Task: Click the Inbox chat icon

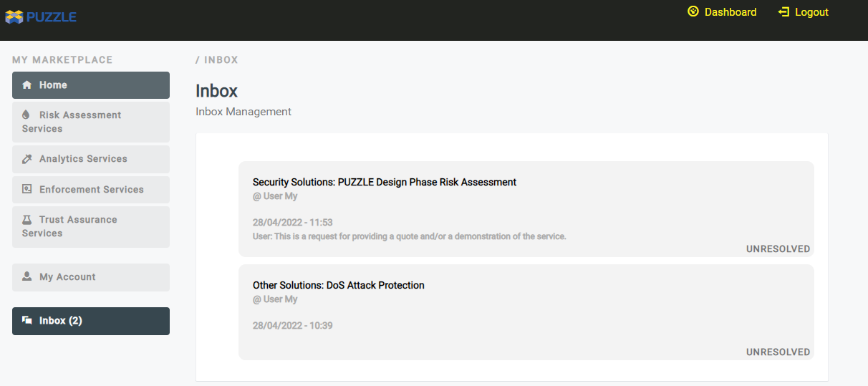Action: click(27, 320)
